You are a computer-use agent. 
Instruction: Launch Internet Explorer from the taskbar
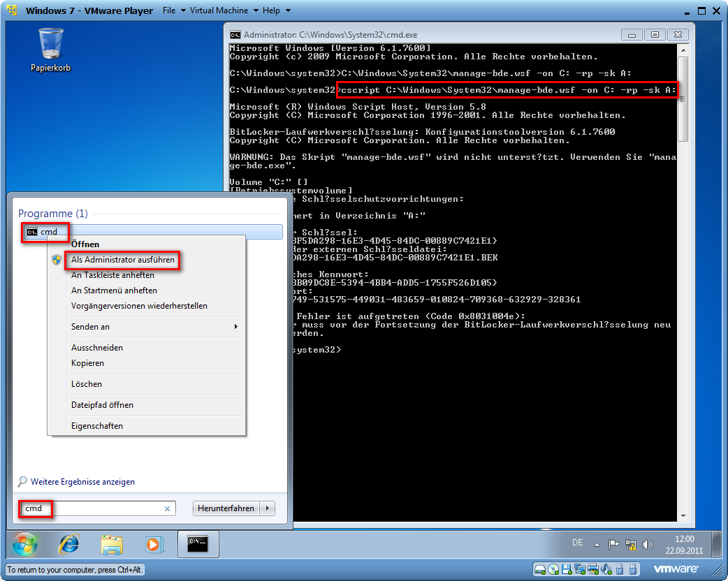[x=68, y=544]
